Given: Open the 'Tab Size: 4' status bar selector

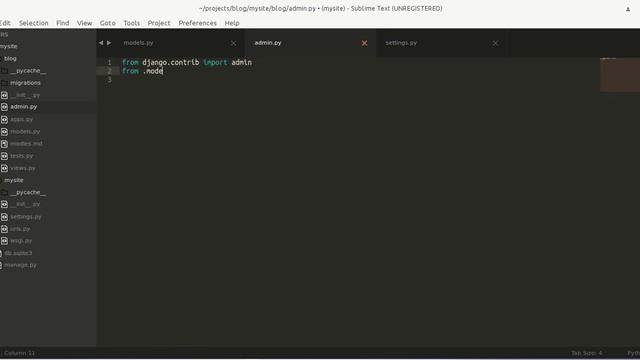Looking at the screenshot, I should point(587,353).
